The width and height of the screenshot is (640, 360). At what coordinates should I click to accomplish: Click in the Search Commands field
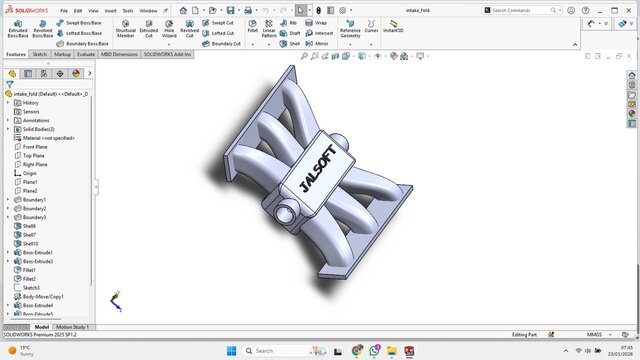pyautogui.click(x=522, y=10)
